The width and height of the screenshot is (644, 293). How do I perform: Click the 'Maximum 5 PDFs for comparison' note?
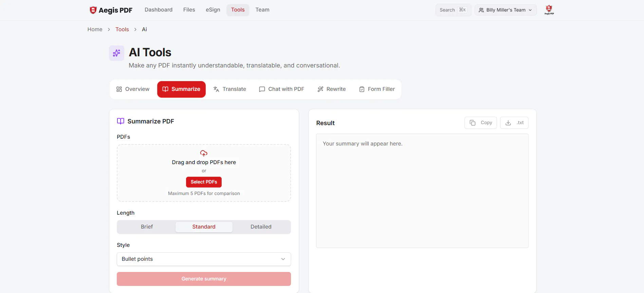[x=204, y=194]
